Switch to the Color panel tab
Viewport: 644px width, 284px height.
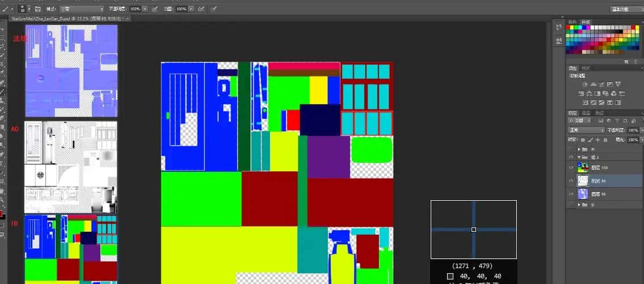click(x=572, y=22)
